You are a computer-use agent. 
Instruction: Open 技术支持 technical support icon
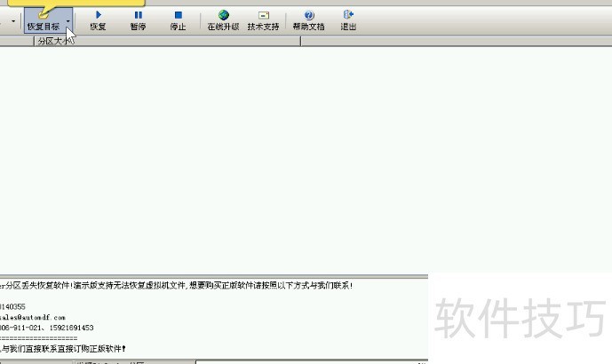pyautogui.click(x=263, y=20)
